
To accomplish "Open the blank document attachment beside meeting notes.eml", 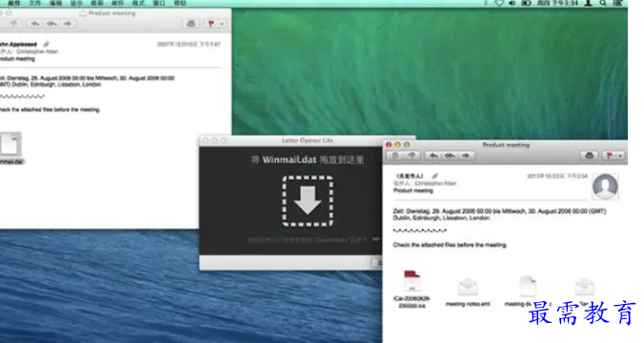I will pyautogui.click(x=528, y=286).
